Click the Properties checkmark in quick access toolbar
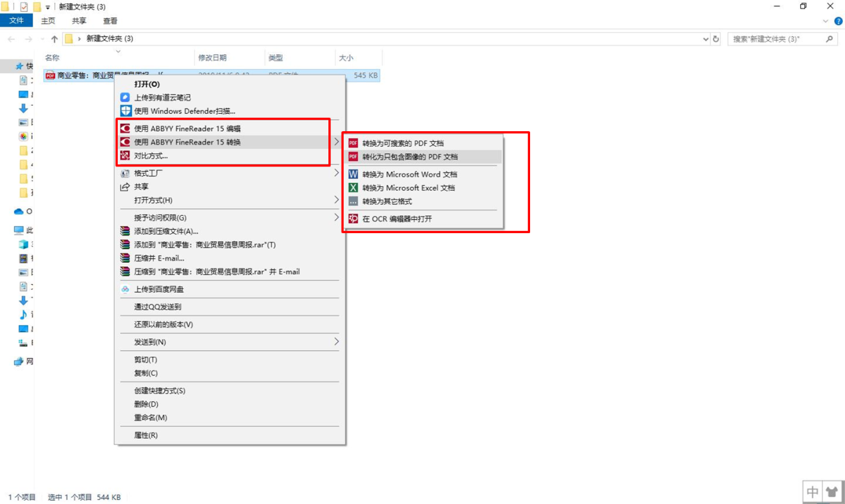Screen dimensions: 845x504 (x=24, y=7)
